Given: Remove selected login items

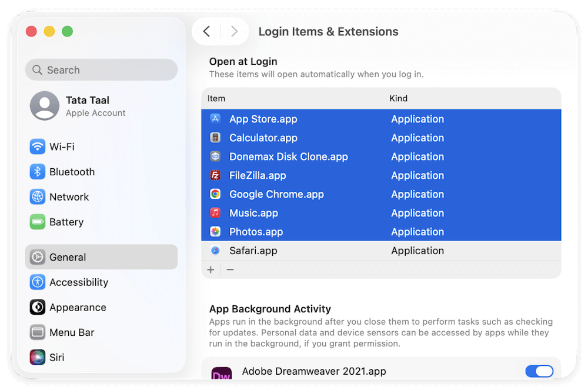Looking at the screenshot, I should pos(230,269).
